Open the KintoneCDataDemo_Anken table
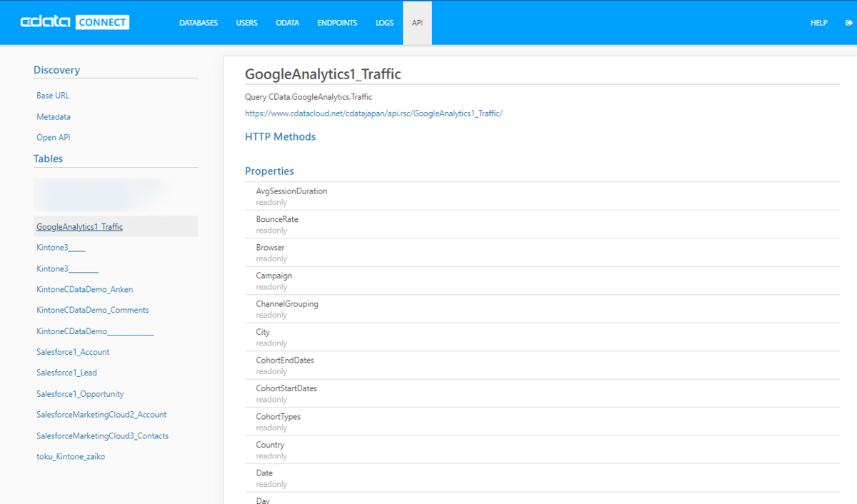 click(85, 290)
